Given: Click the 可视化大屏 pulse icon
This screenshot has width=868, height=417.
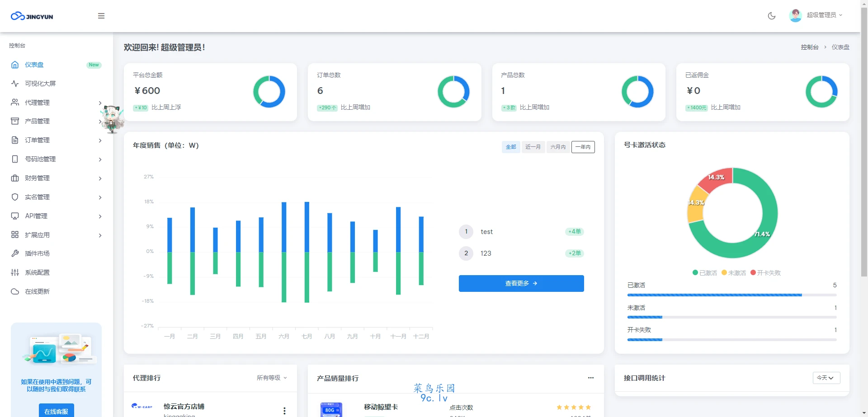Looking at the screenshot, I should coord(15,84).
